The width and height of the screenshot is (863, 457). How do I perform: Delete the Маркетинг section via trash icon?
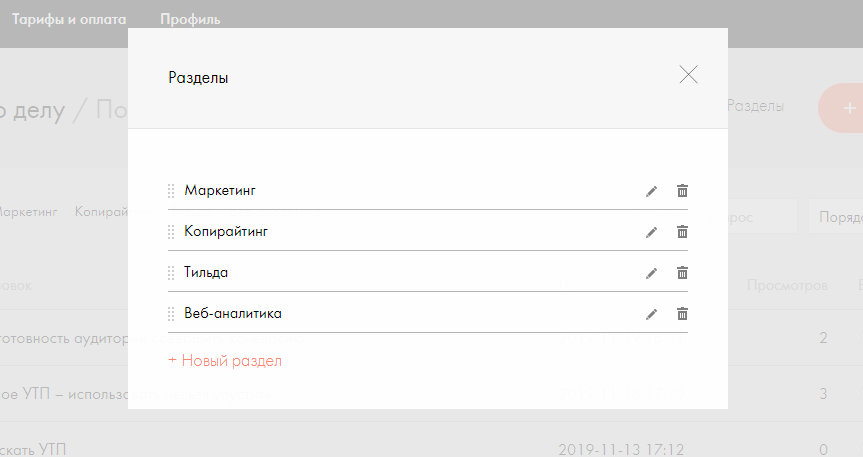click(x=682, y=191)
